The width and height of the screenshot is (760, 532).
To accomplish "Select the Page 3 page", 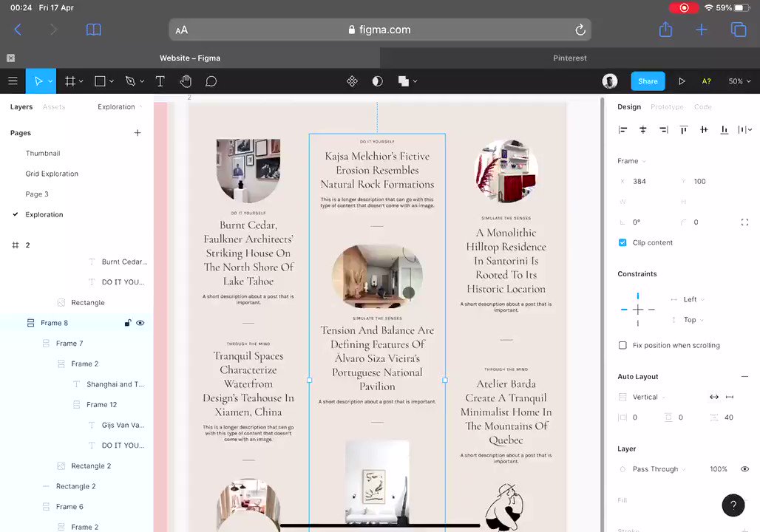I will pyautogui.click(x=37, y=194).
